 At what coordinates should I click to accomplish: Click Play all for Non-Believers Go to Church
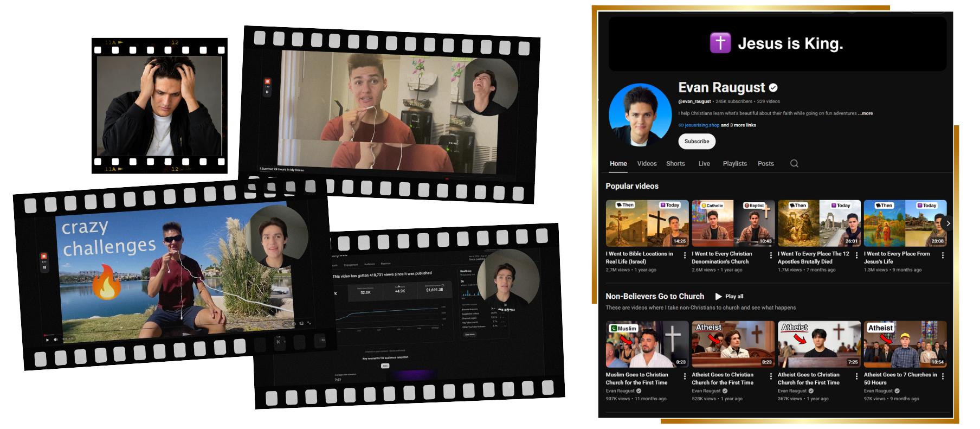pos(729,297)
